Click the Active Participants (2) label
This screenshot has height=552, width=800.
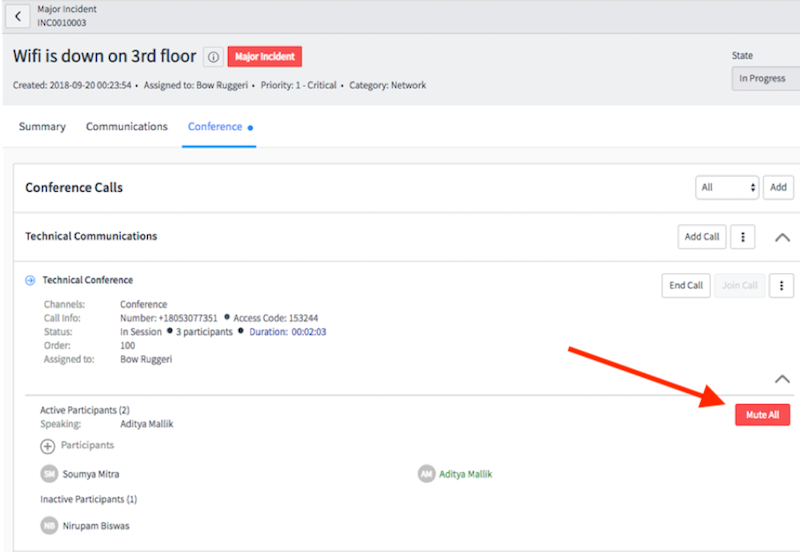(x=85, y=410)
